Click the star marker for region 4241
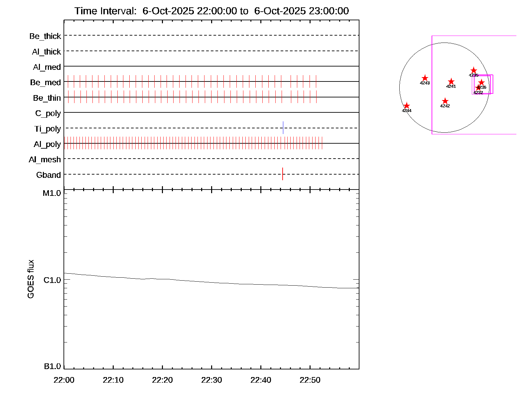Screen dimensions: 532x399 451,81
